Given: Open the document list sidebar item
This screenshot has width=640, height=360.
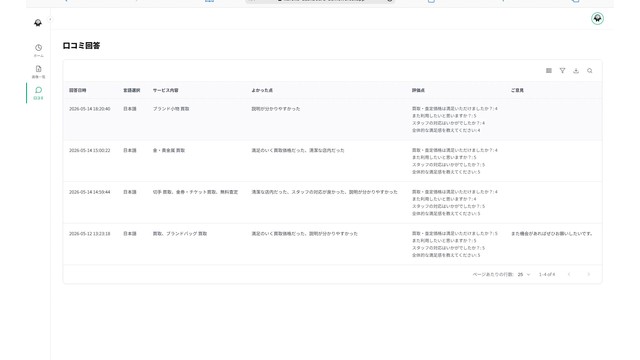Looking at the screenshot, I should 38,71.
